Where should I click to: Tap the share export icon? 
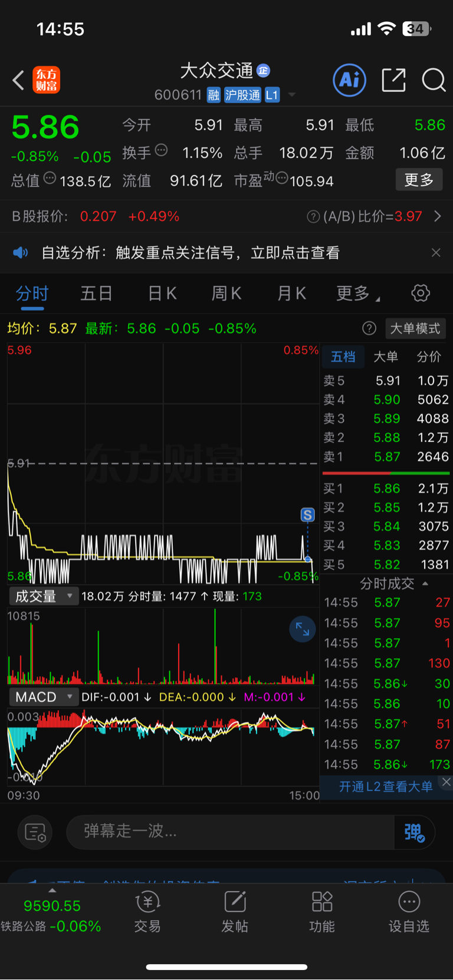click(393, 80)
